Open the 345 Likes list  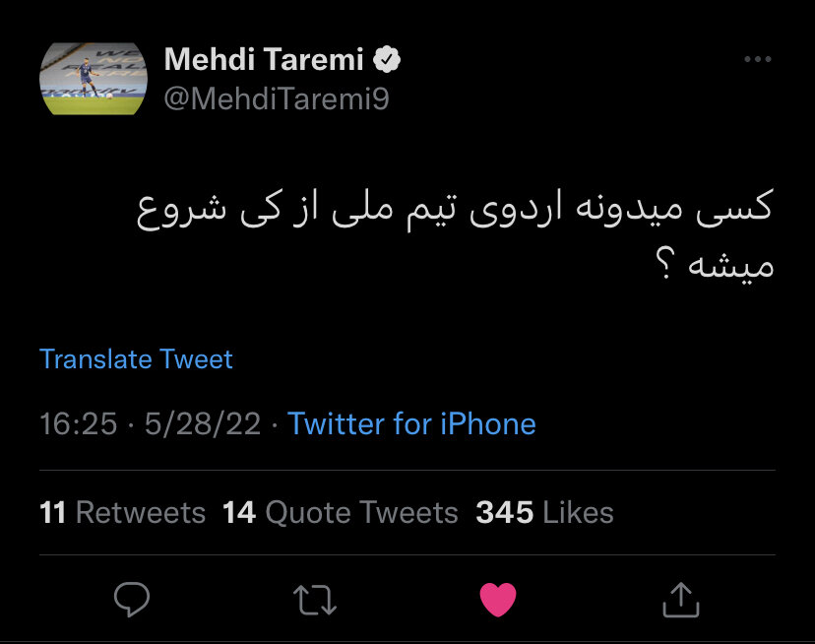(544, 512)
